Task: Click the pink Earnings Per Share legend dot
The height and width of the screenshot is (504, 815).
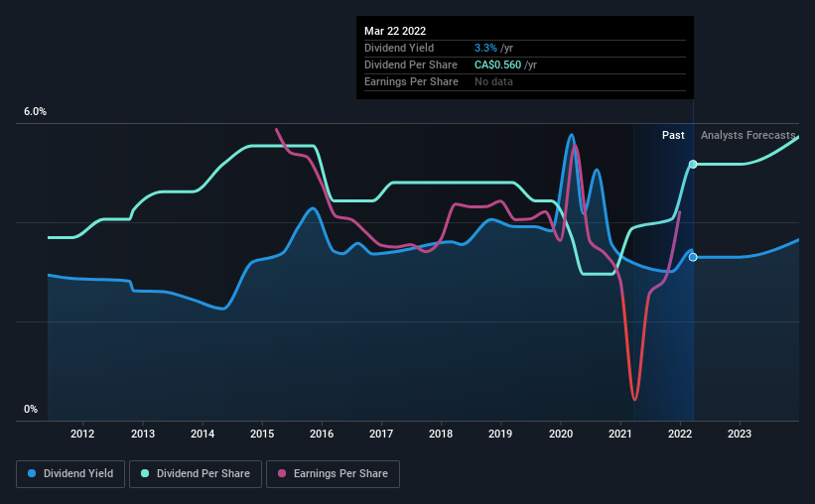Action: coord(282,473)
